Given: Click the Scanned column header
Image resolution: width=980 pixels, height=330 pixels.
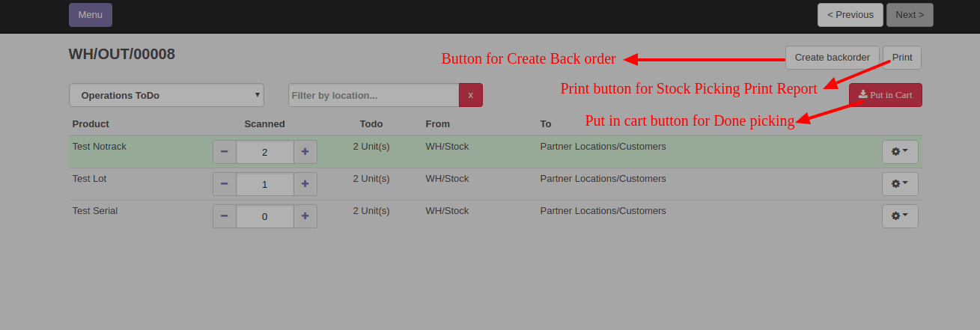Looking at the screenshot, I should click(x=265, y=124).
